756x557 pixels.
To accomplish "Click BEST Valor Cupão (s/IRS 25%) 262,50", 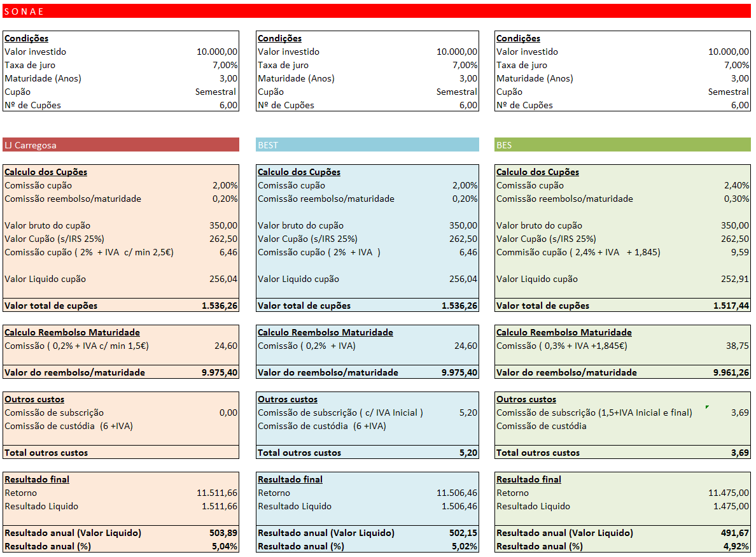I will (463, 239).
